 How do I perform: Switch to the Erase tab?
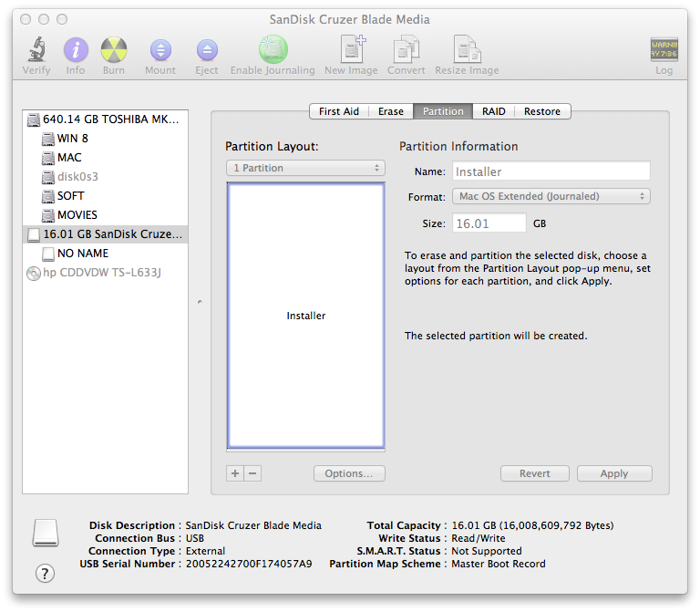[x=391, y=111]
